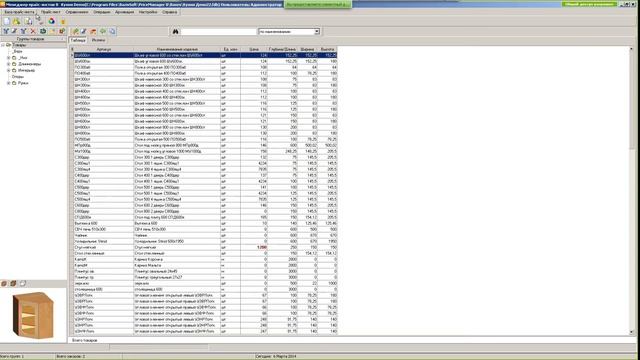Open the 'Справка' help menu
The height and width of the screenshot is (360, 640).
click(x=169, y=12)
